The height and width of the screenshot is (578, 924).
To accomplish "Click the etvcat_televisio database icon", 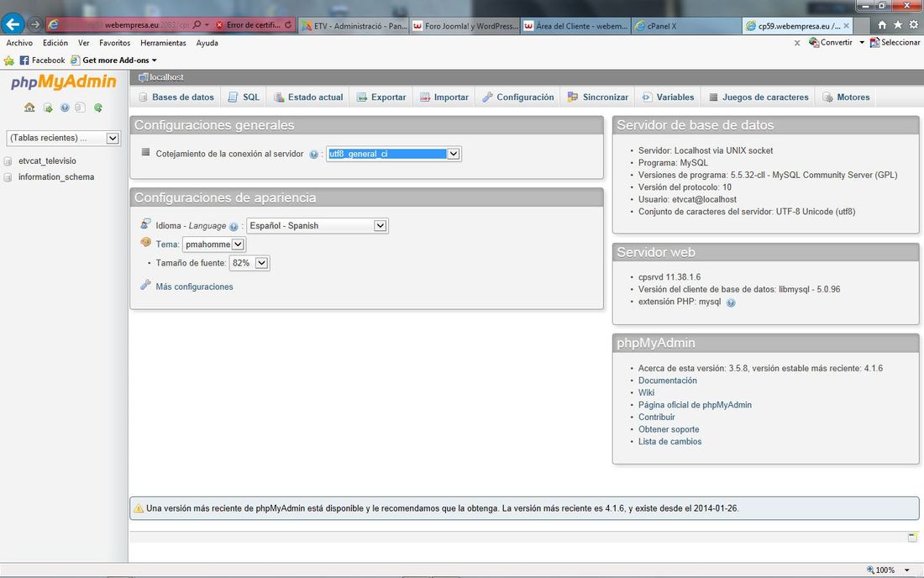I will pyautogui.click(x=8, y=160).
